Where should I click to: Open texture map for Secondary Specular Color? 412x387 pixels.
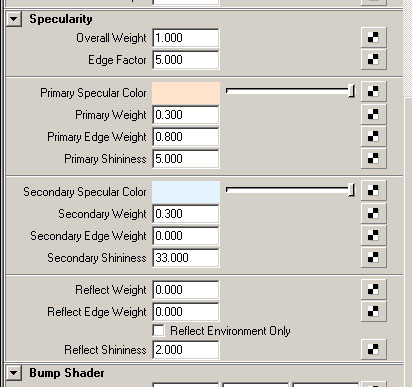[x=373, y=190]
